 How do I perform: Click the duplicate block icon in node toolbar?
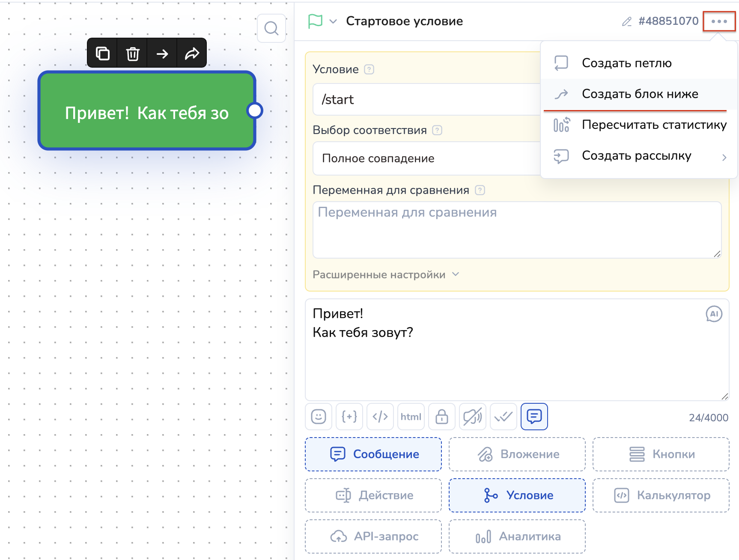pyautogui.click(x=102, y=54)
